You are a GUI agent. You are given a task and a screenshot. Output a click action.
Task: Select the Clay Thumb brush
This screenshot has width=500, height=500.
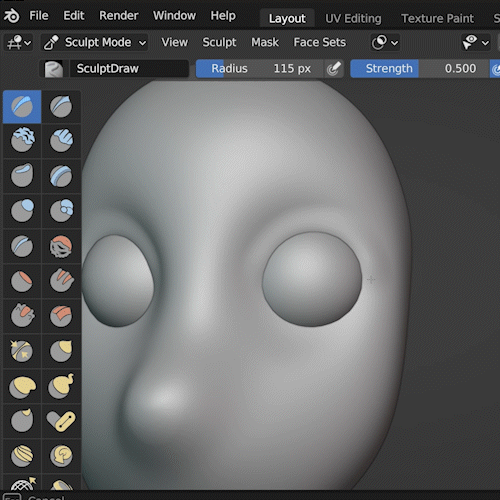(22, 176)
